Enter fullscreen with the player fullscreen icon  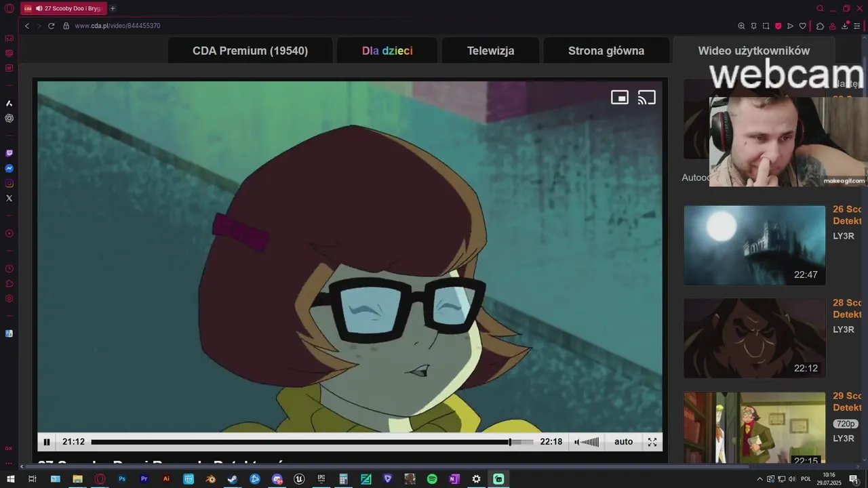pyautogui.click(x=652, y=442)
